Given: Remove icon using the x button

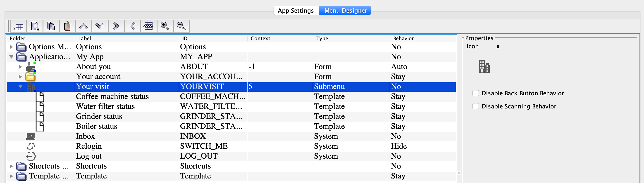Looking at the screenshot, I should [498, 47].
